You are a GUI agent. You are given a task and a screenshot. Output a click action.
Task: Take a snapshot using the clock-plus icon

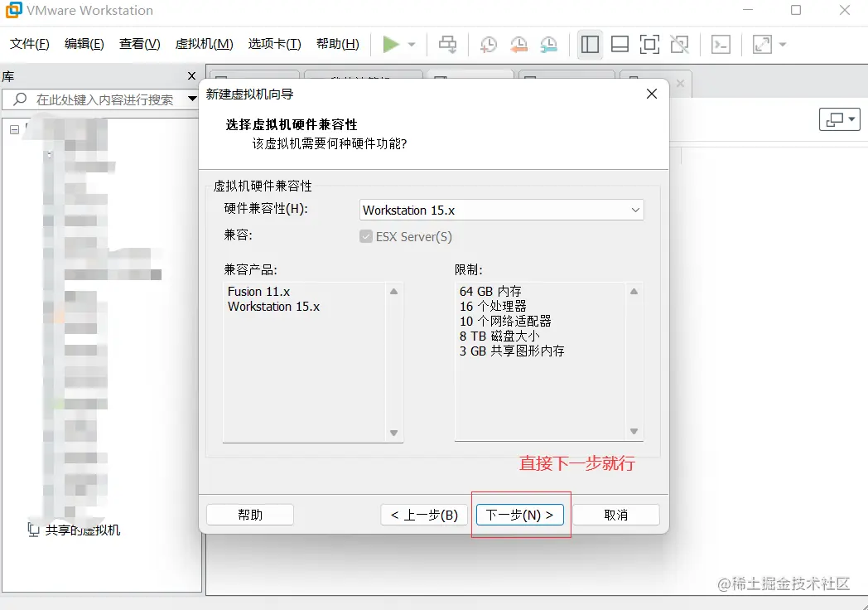pos(489,44)
